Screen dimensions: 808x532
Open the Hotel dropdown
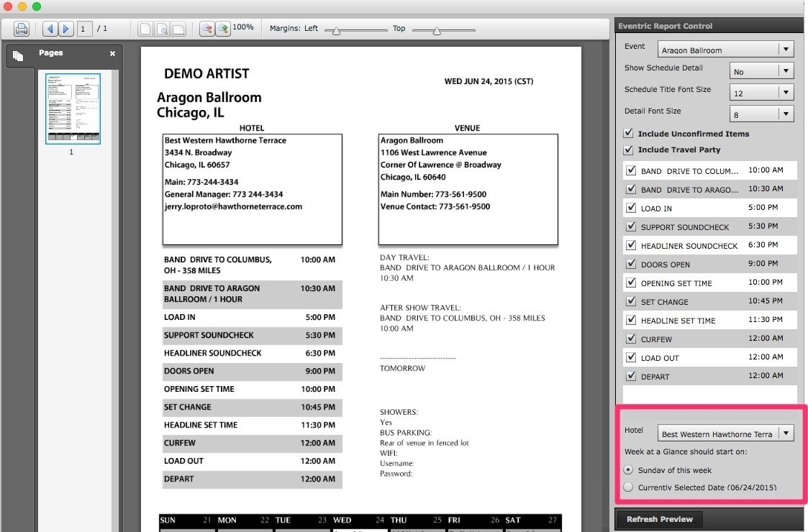pos(725,434)
